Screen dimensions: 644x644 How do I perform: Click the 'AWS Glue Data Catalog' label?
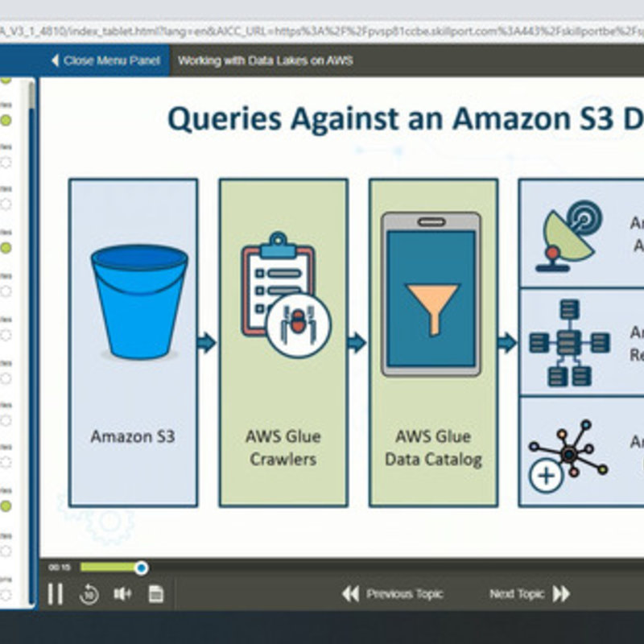point(433,448)
